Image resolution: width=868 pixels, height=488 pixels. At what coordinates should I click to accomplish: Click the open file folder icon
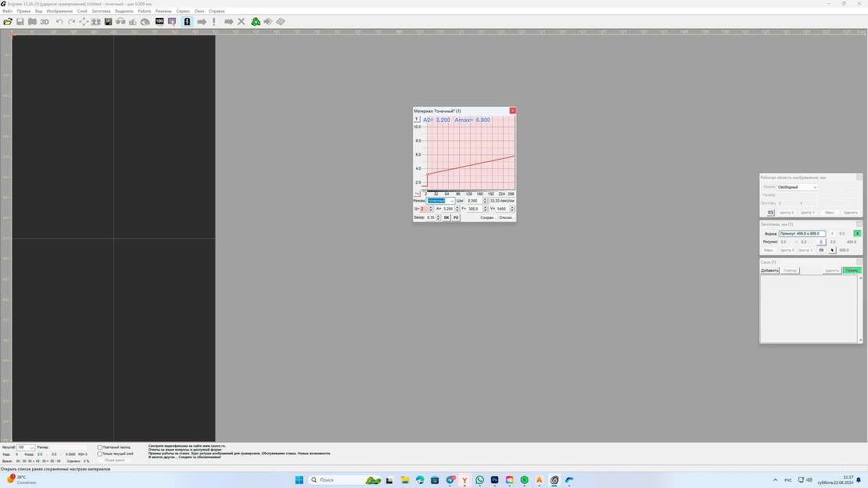click(8, 22)
